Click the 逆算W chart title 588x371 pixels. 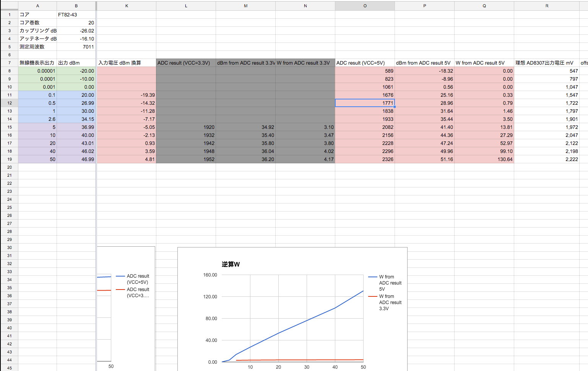[231, 264]
